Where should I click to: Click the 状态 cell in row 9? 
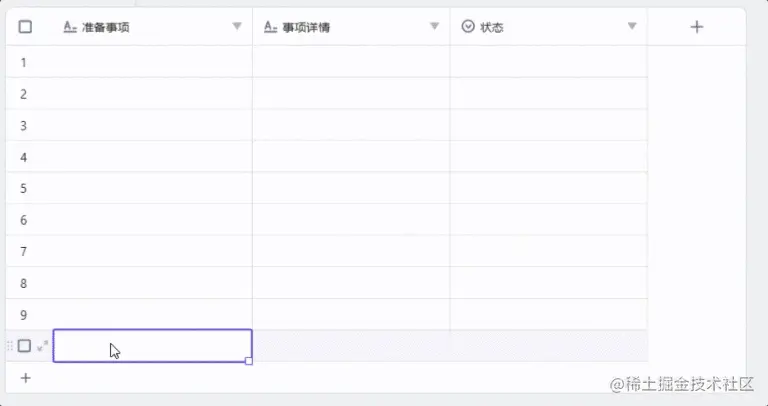(x=549, y=314)
